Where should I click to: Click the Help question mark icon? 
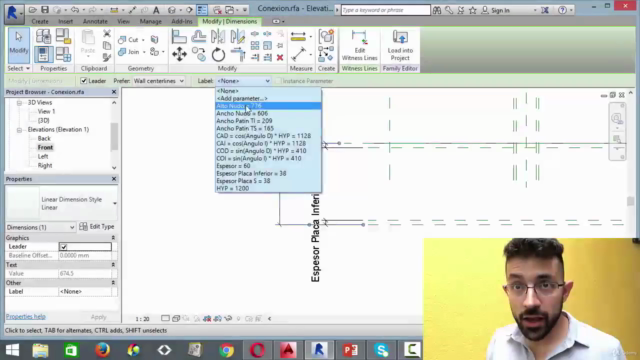tap(562, 10)
